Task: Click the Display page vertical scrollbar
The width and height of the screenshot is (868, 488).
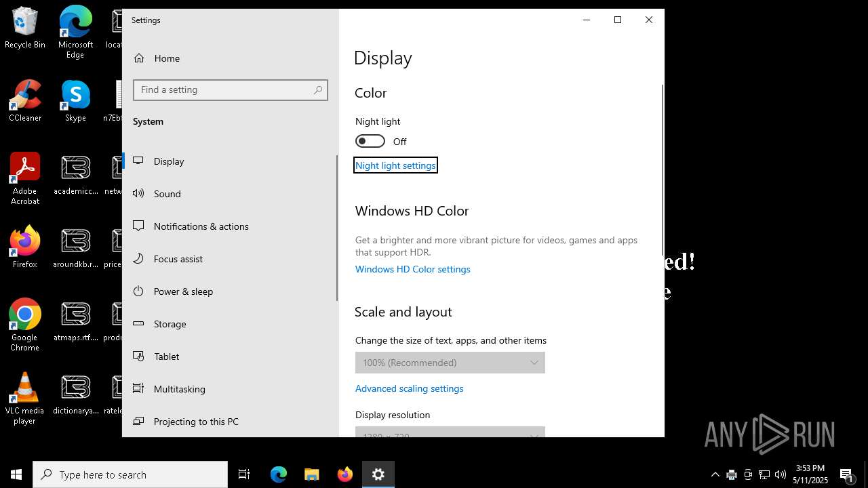Action: [x=663, y=169]
